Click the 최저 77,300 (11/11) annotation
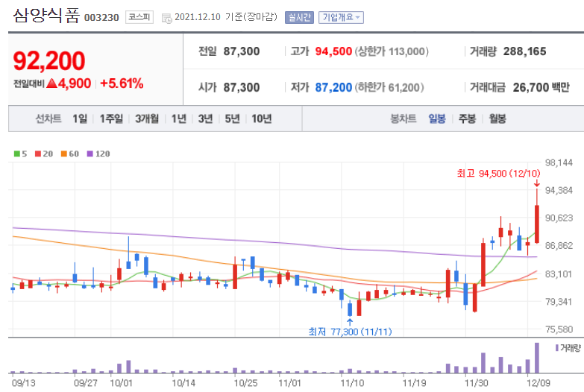584x392 pixels. [350, 332]
